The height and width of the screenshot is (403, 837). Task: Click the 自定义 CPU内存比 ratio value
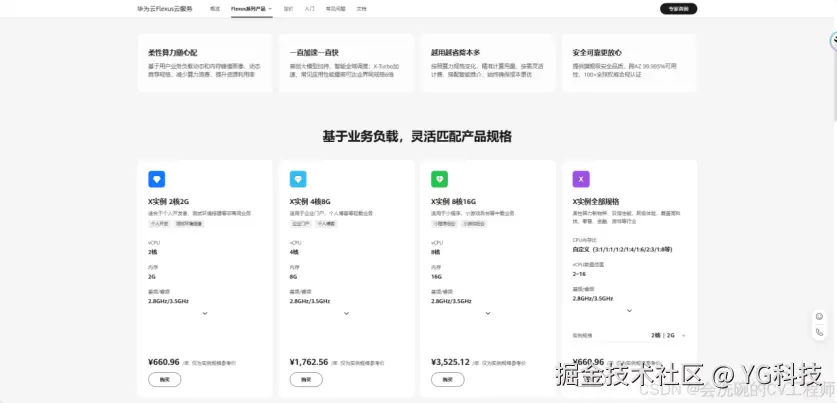(622, 249)
